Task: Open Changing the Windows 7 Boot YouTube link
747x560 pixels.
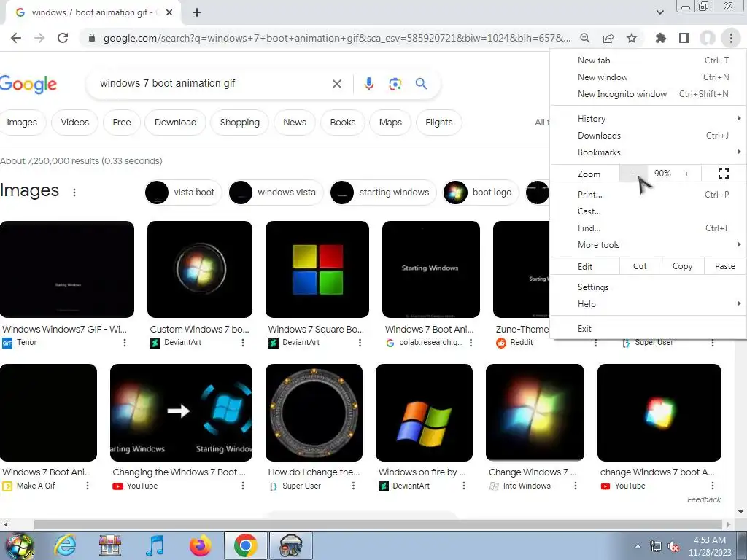Action: tap(179, 472)
